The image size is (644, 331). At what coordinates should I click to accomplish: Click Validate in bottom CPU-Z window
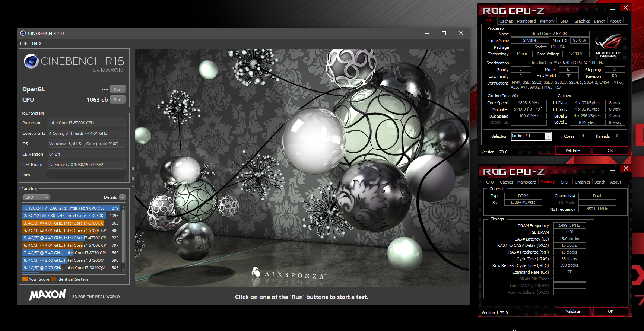[573, 311]
